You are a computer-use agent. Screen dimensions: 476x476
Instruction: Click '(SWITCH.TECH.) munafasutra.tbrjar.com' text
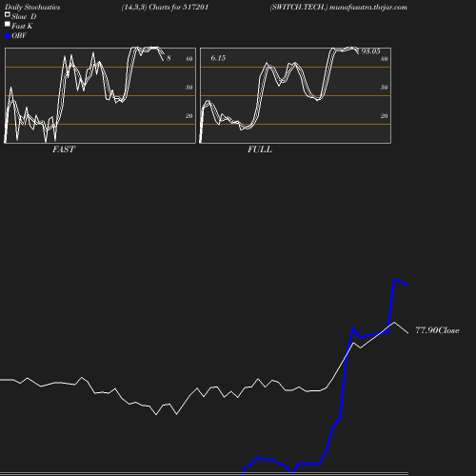click(339, 8)
